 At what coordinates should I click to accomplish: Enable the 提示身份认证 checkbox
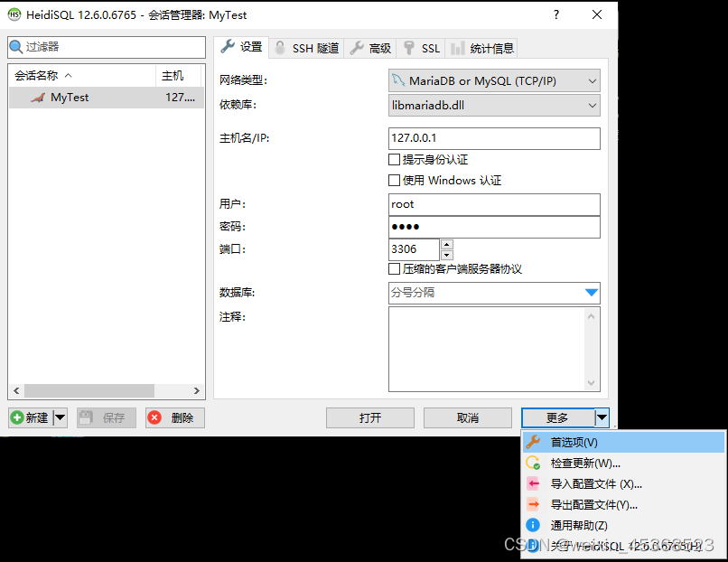pos(395,159)
